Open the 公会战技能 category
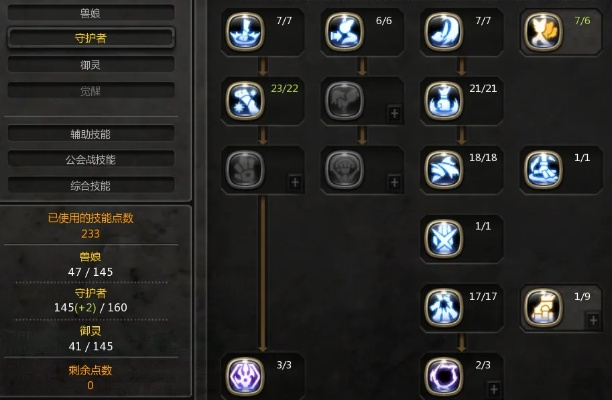Screen dimensions: 612x400 (91, 160)
